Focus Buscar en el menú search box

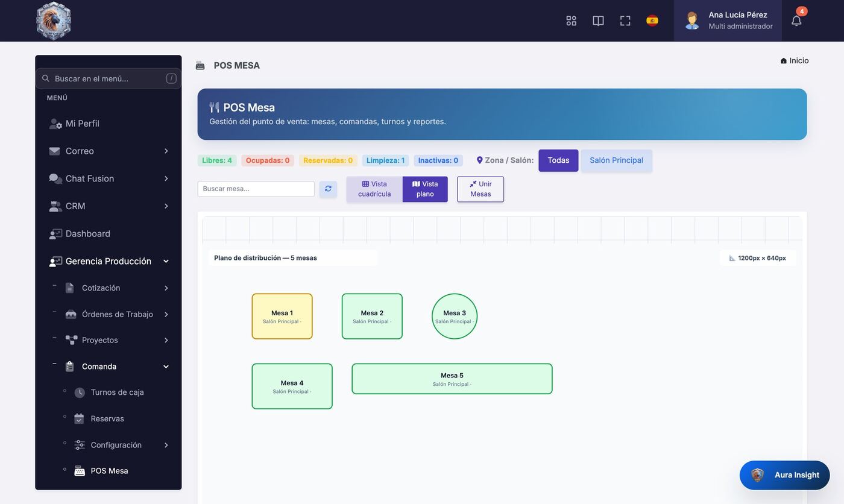[x=109, y=78]
